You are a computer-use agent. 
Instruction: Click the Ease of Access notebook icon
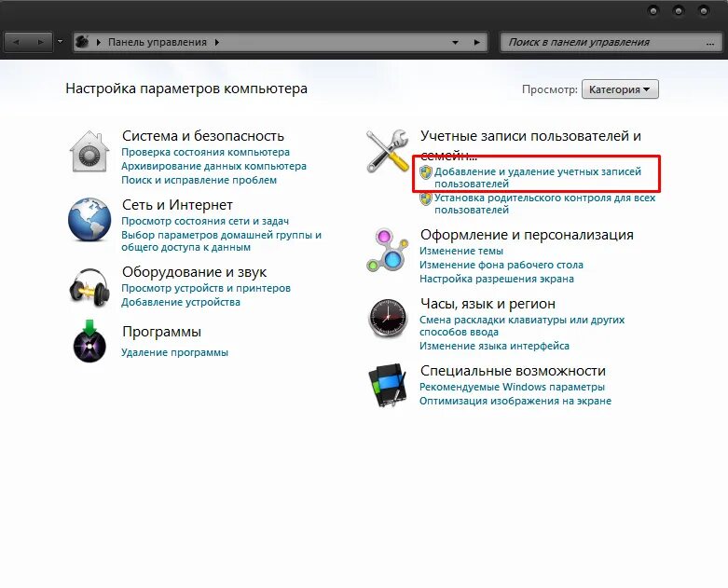[387, 385]
